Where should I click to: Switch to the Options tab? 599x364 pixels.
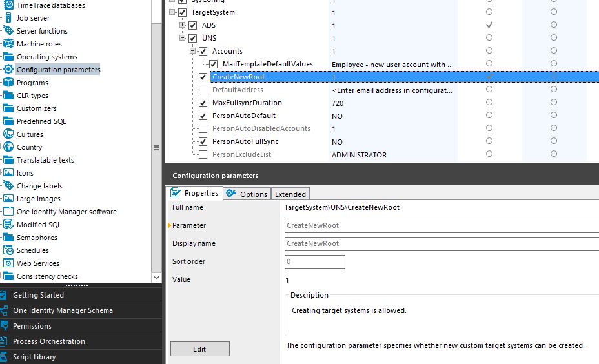pyautogui.click(x=247, y=194)
